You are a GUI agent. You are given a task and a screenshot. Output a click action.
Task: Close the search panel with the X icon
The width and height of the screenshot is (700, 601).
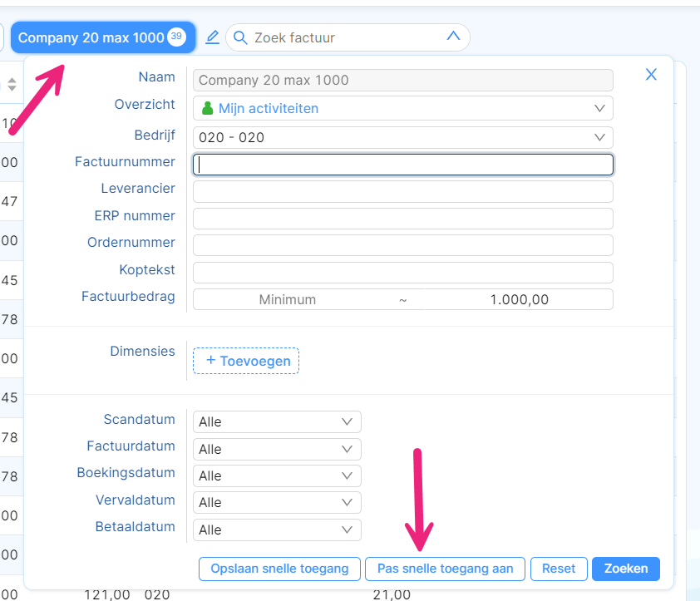(x=651, y=75)
